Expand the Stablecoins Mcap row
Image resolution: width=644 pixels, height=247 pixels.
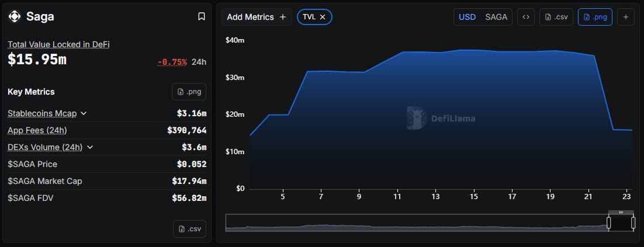[84, 113]
